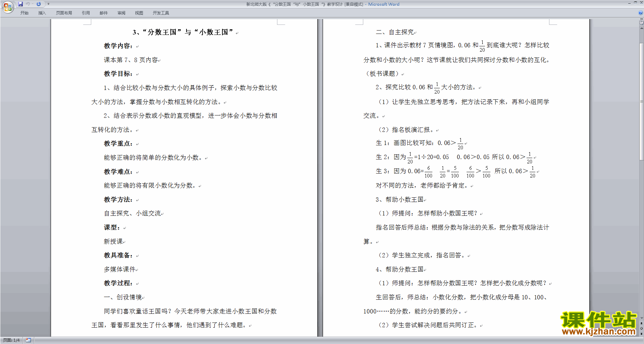
Task: Click the heading 教学目标：
Action: tap(118, 74)
